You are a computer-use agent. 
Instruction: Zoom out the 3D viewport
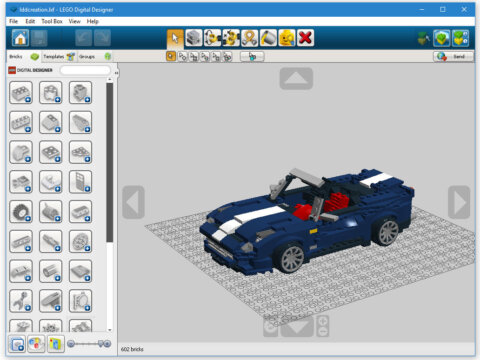click(323, 332)
